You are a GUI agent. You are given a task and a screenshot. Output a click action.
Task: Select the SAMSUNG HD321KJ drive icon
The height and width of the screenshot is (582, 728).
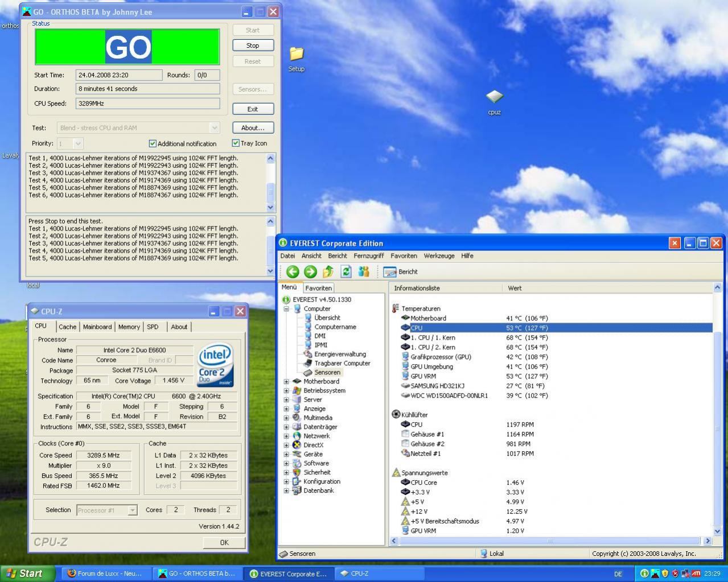click(405, 386)
